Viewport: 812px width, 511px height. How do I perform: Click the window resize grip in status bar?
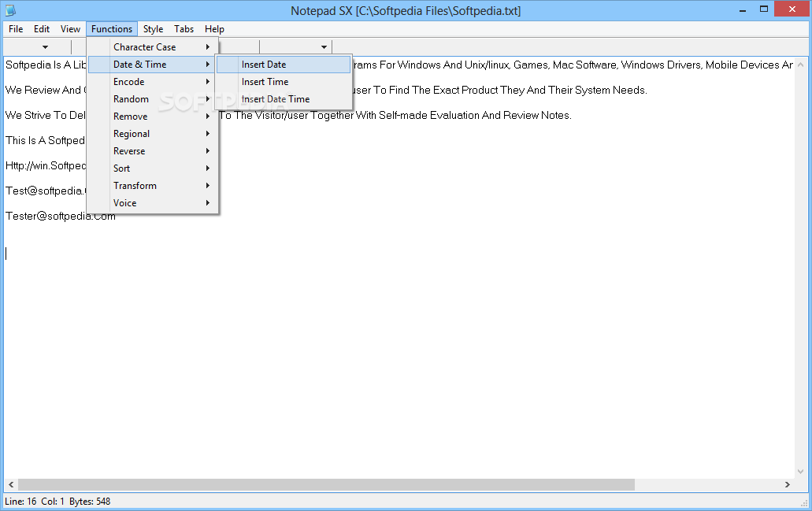coord(804,503)
